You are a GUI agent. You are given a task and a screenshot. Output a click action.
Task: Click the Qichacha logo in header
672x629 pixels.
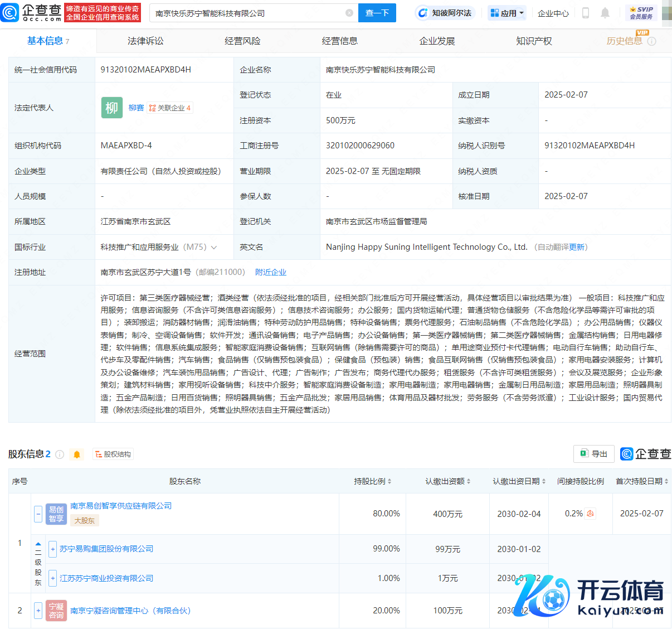(x=32, y=12)
